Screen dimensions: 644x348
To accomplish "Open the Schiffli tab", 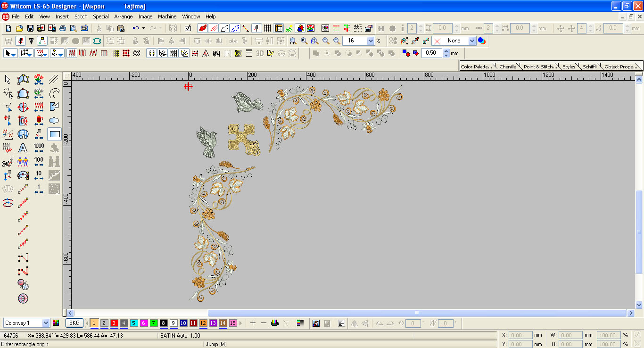I will click(x=589, y=66).
